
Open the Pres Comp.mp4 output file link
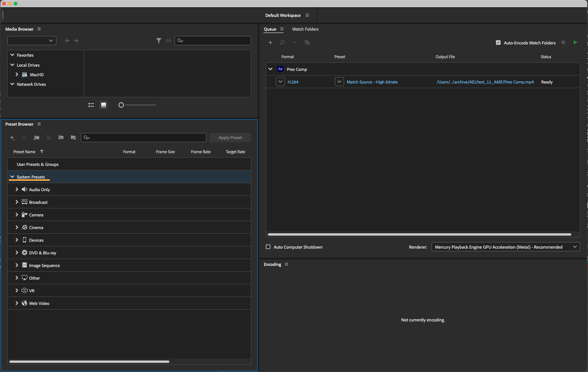pyautogui.click(x=485, y=82)
